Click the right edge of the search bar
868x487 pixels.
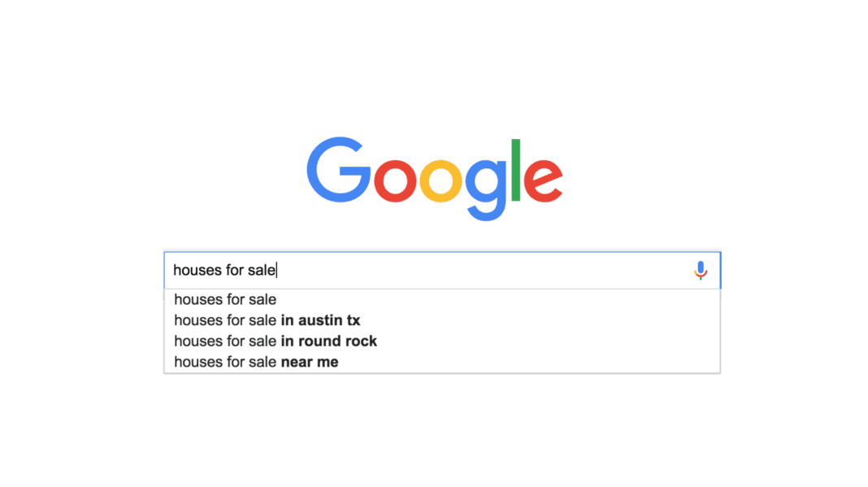coord(718,270)
